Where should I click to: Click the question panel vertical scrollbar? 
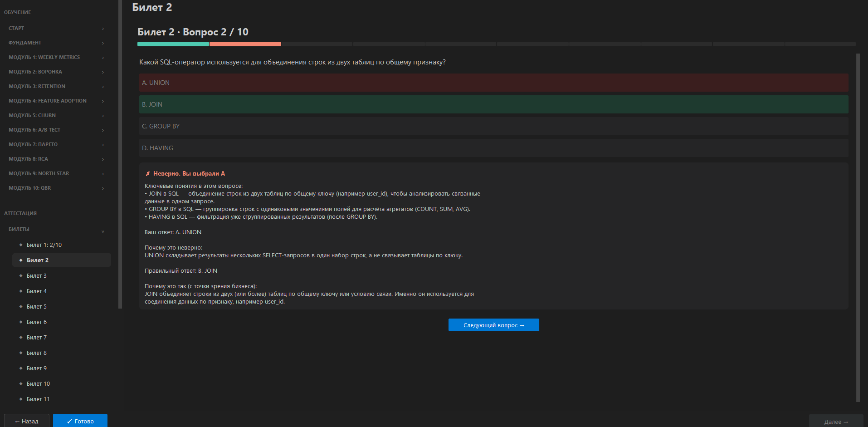tap(858, 228)
